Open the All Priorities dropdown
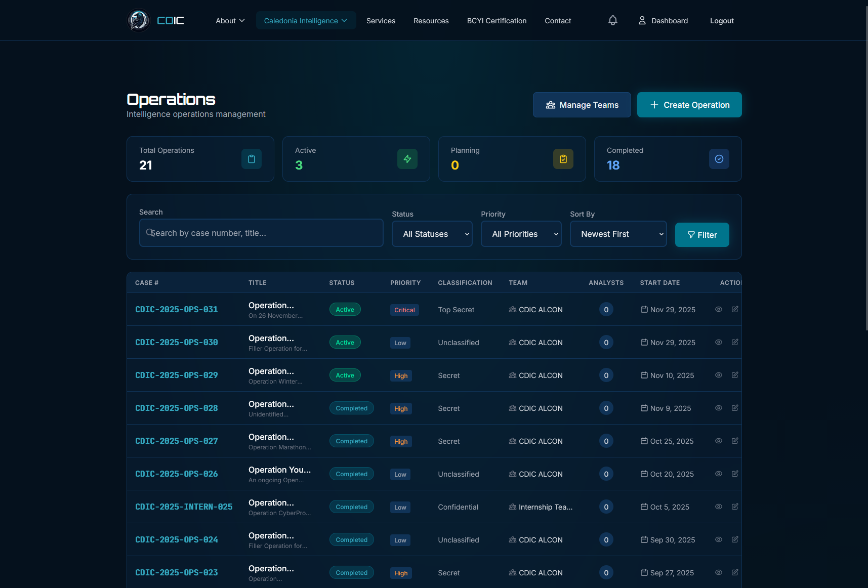This screenshot has height=588, width=868. (x=521, y=234)
